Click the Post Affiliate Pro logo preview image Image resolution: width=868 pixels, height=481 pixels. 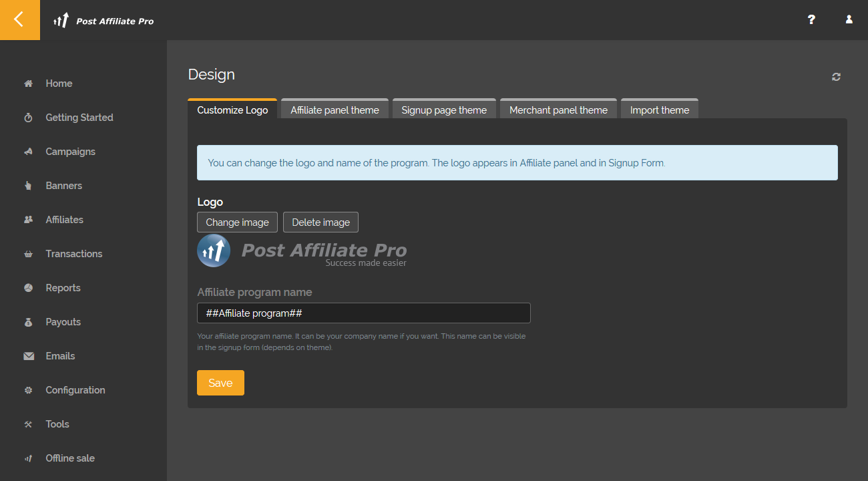pyautogui.click(x=302, y=251)
